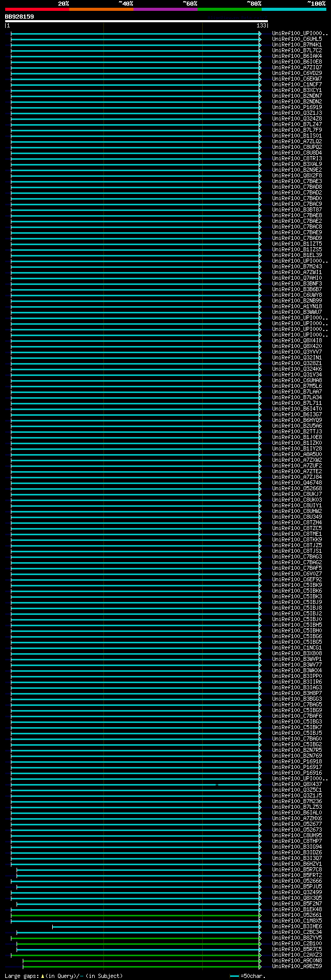Click subject label UniRef100_C8U349

[297, 517]
